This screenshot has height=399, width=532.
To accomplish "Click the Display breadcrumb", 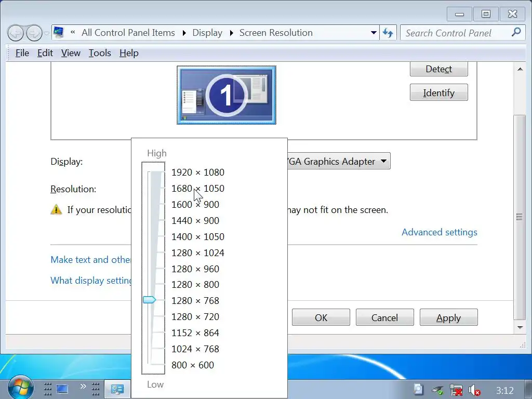I will 207,33.
